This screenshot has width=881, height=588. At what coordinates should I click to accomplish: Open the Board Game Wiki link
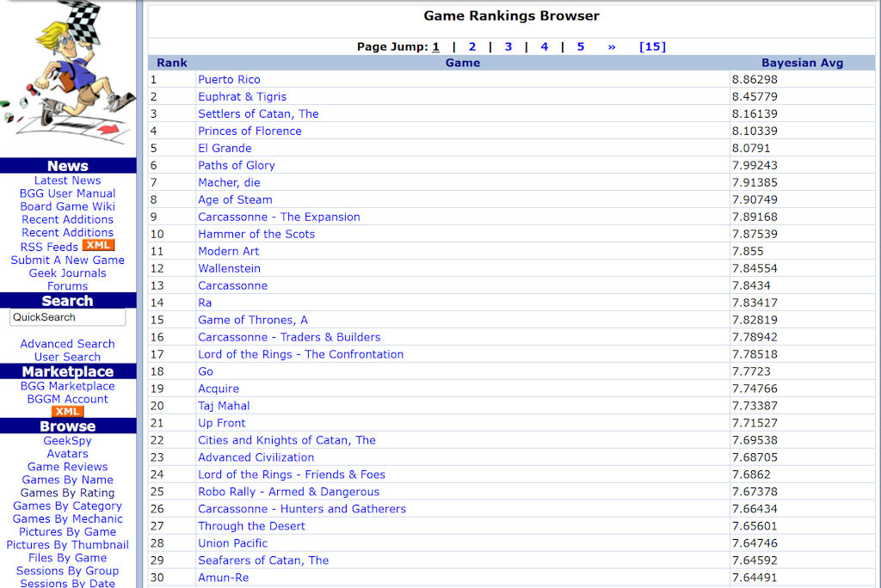(x=67, y=206)
